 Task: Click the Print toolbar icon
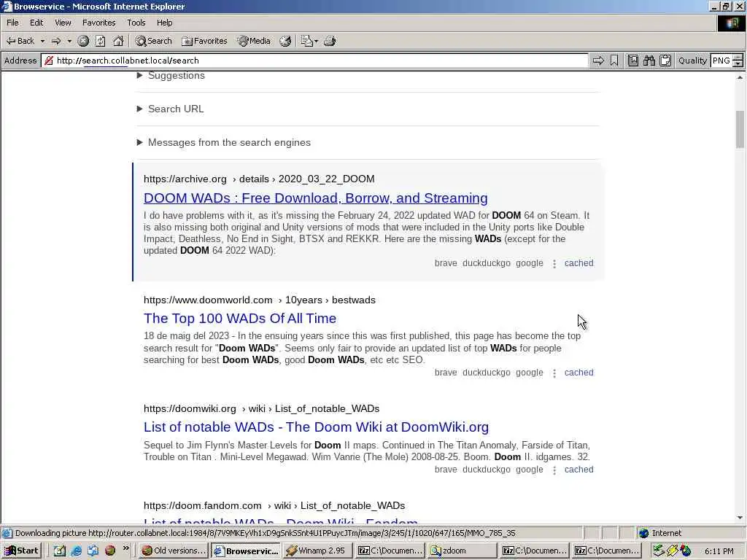(330, 41)
